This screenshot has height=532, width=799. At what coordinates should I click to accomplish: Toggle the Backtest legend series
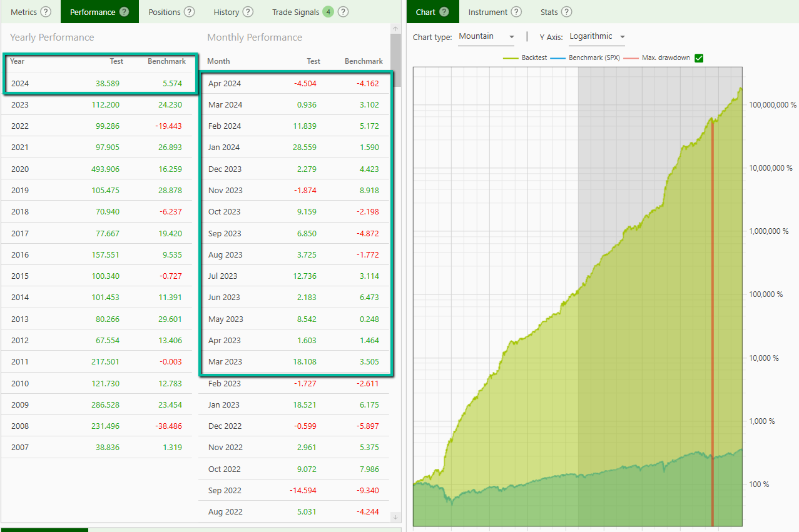(525, 58)
